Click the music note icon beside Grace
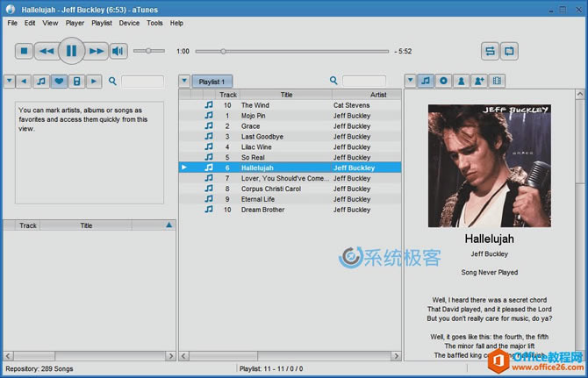Image resolution: width=588 pixels, height=378 pixels. 209,126
